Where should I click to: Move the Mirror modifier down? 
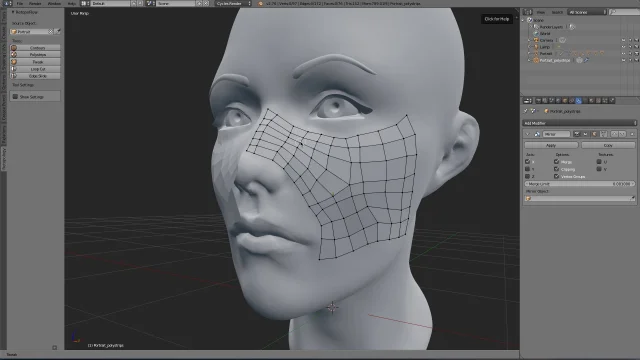click(x=622, y=134)
